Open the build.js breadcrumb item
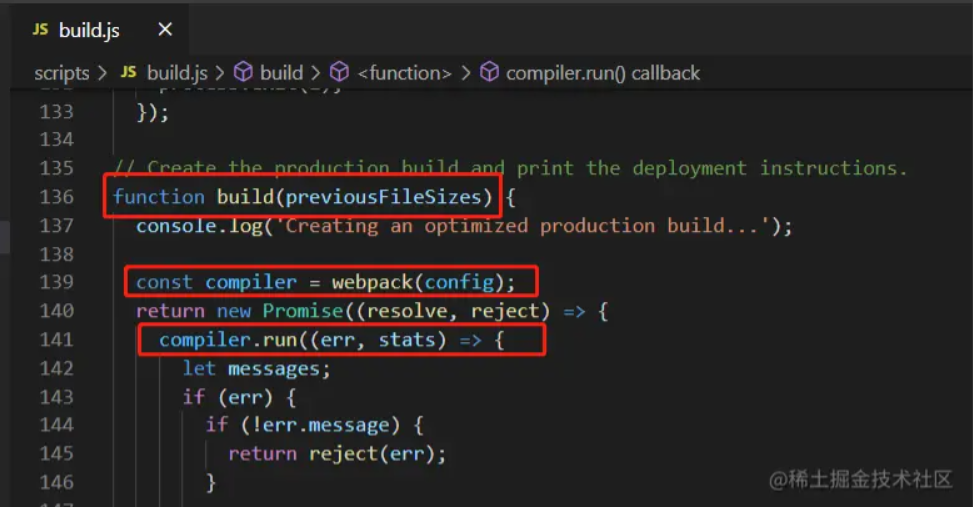This screenshot has height=507, width=973. (x=177, y=73)
